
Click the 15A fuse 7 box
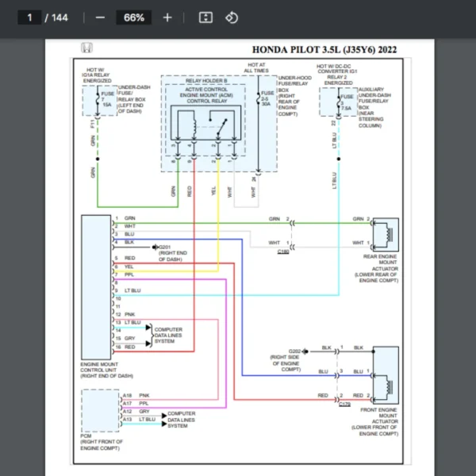[99, 102]
